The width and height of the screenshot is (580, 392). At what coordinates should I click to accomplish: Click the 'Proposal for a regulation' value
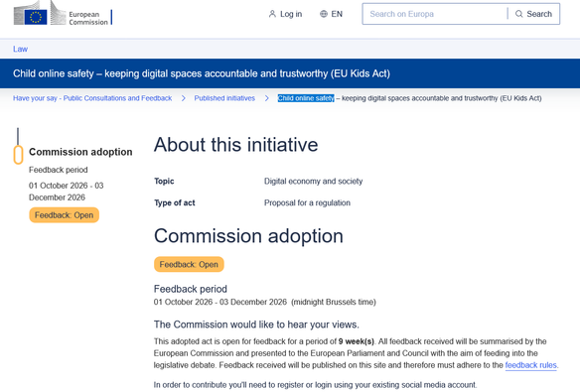(307, 202)
